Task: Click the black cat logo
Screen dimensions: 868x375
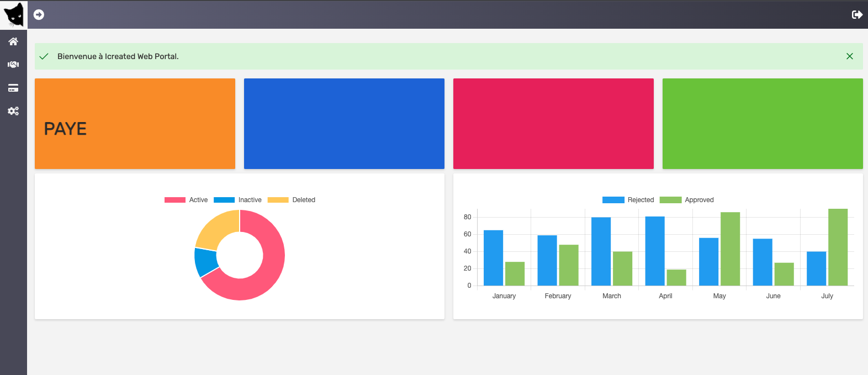Action: (x=14, y=14)
